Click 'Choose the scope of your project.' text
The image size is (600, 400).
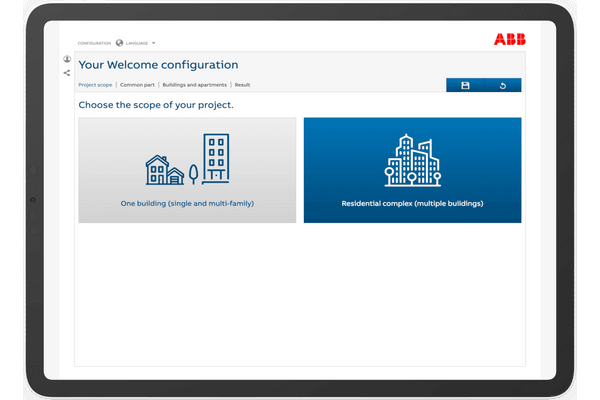point(156,105)
